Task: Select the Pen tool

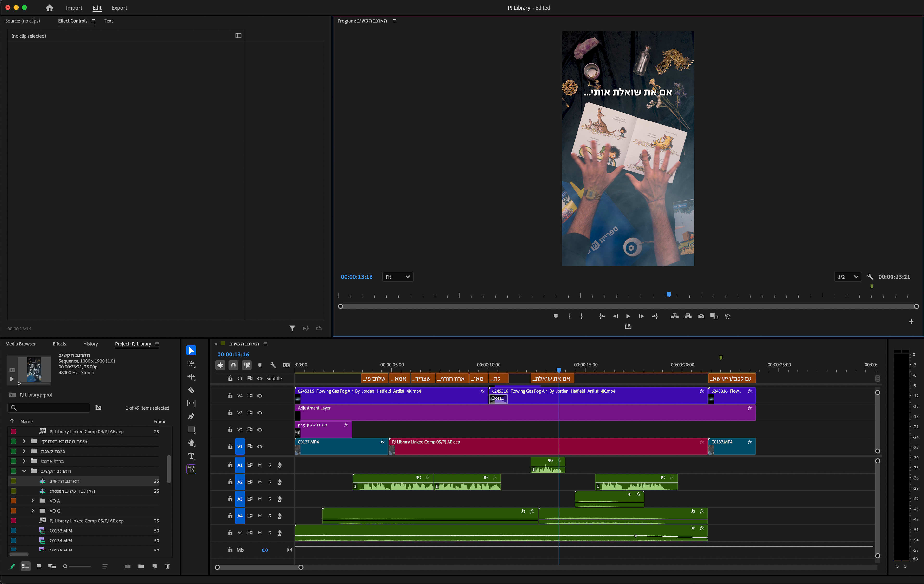Action: tap(191, 416)
